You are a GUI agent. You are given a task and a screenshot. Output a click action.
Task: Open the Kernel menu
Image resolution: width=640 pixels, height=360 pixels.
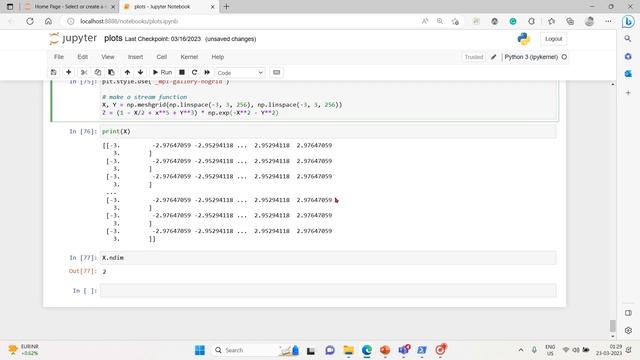189,57
